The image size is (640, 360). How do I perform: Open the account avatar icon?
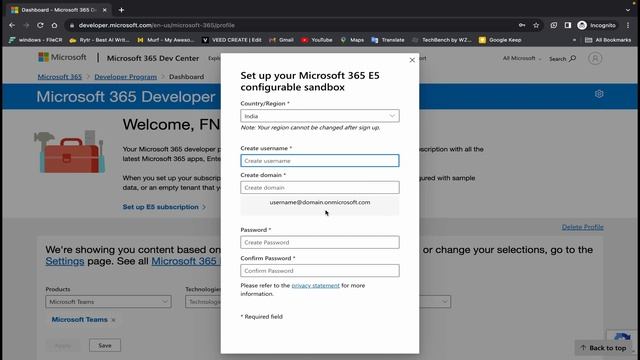click(595, 58)
